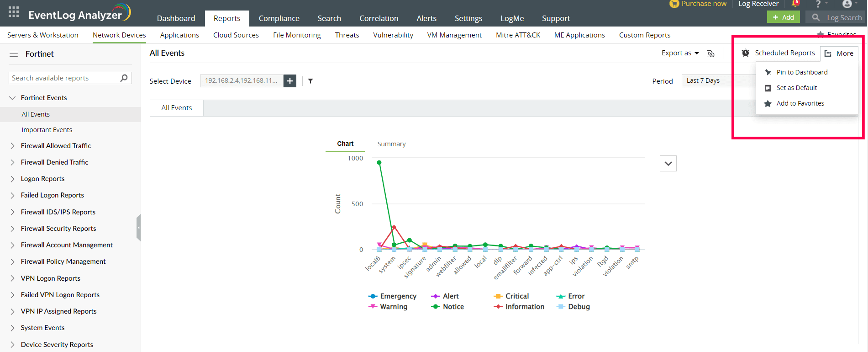Click the plus button to add device
Viewport: 868px width, 352px height.
(x=290, y=81)
